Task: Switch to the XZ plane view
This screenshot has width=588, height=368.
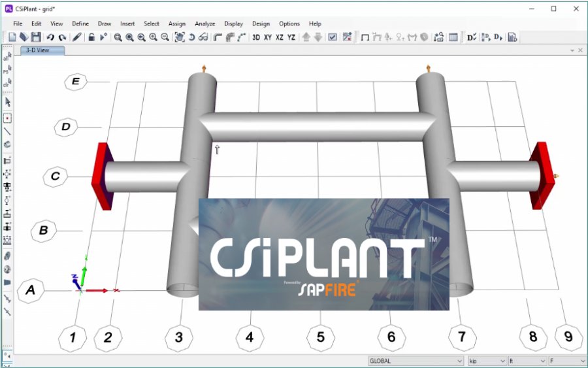Action: pyautogui.click(x=280, y=37)
